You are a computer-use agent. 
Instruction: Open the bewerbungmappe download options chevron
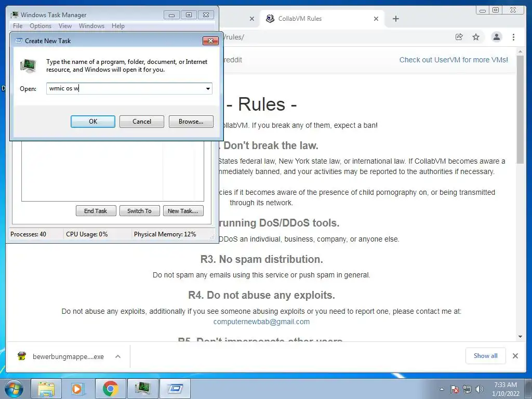pos(118,356)
